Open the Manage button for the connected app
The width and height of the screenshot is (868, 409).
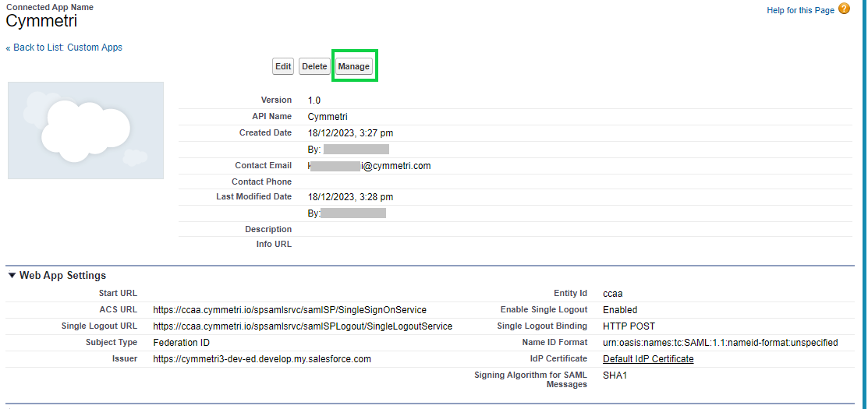pyautogui.click(x=353, y=67)
